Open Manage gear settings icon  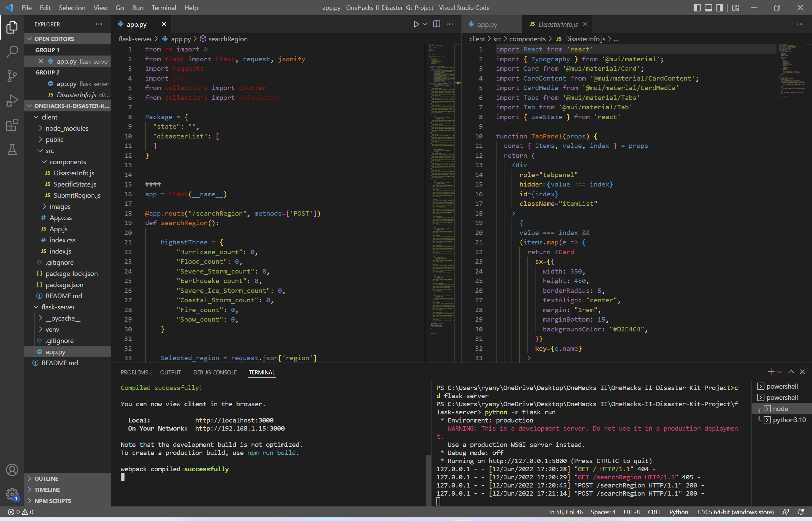pos(12,494)
